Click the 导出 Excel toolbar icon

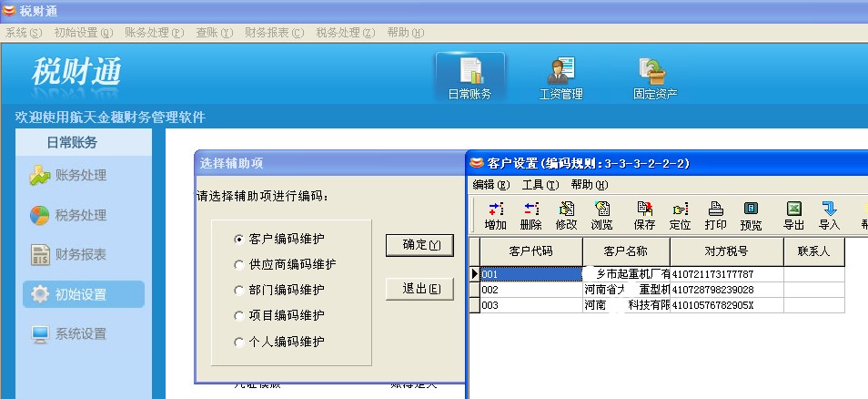(793, 216)
